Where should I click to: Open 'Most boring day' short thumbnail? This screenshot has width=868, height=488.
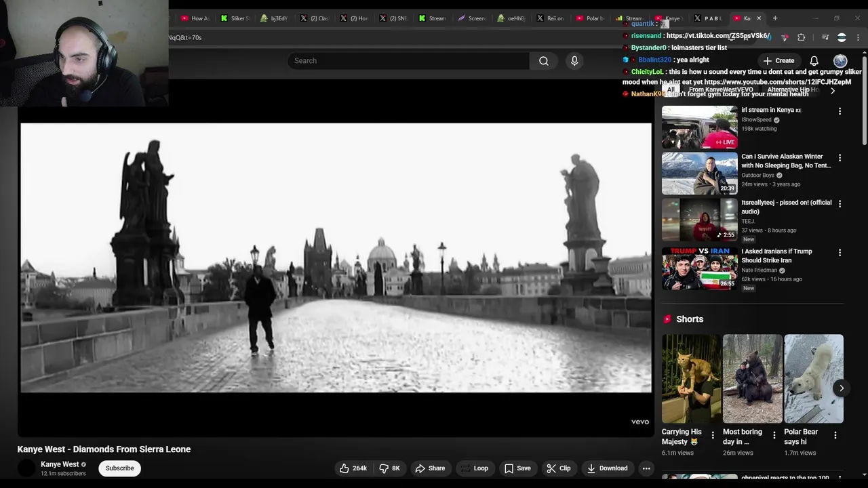(x=753, y=379)
